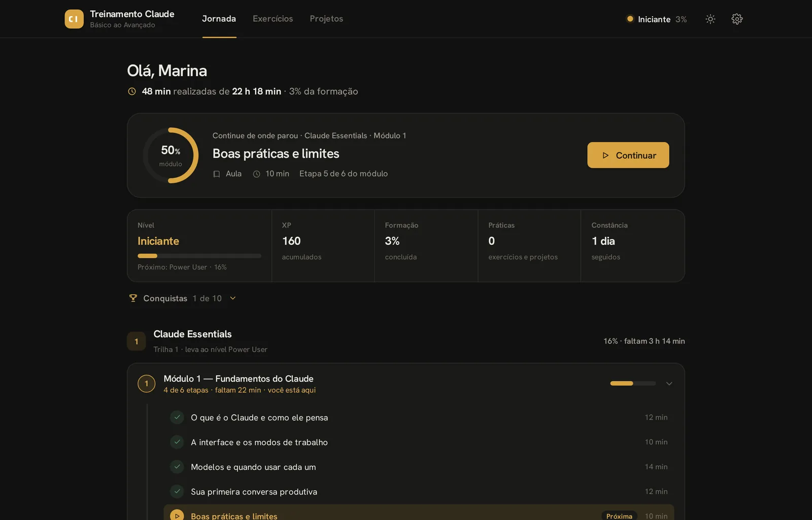Click the Iniciante level status dot
The height and width of the screenshot is (520, 812).
tap(630, 19)
